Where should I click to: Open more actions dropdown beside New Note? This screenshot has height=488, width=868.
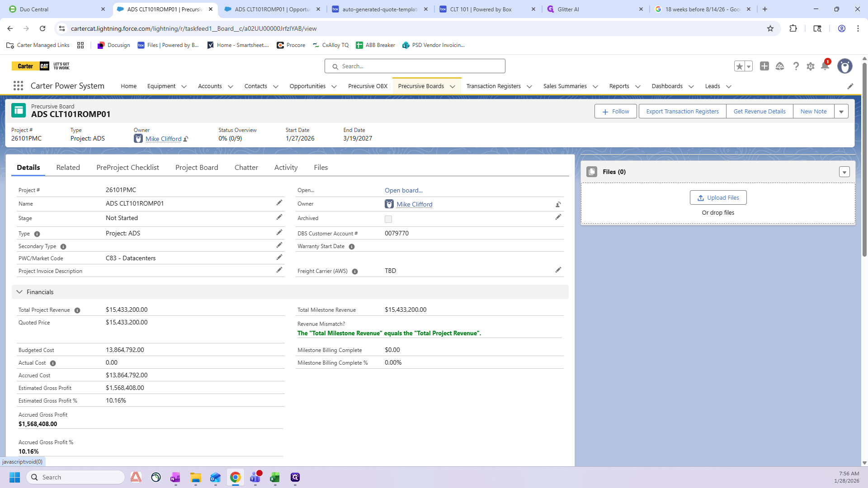(841, 112)
